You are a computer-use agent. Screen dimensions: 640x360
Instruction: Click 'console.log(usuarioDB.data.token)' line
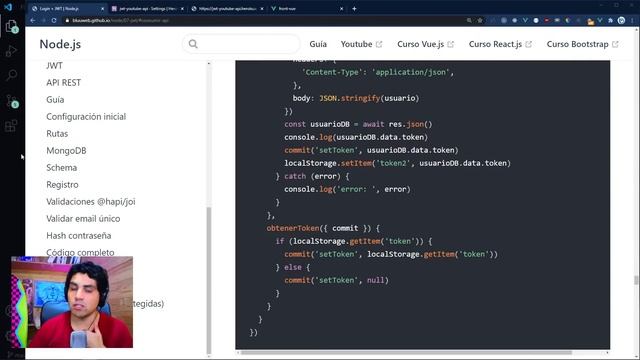(356, 137)
